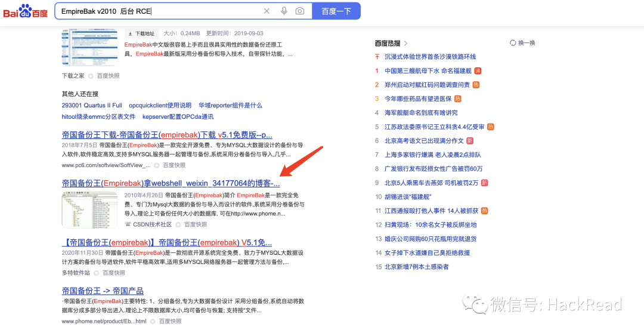Image resolution: width=644 pixels, height=333 pixels.
Task: Open hot topic 扫黄现场：10余名女子被反绑坐地
Action: tap(431, 224)
